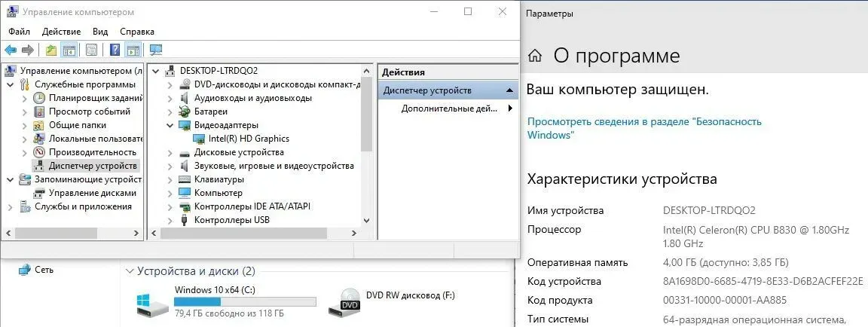Select Intel(R) HD Graphics display adapter
Viewport: 868px width, 327px height.
coord(249,139)
